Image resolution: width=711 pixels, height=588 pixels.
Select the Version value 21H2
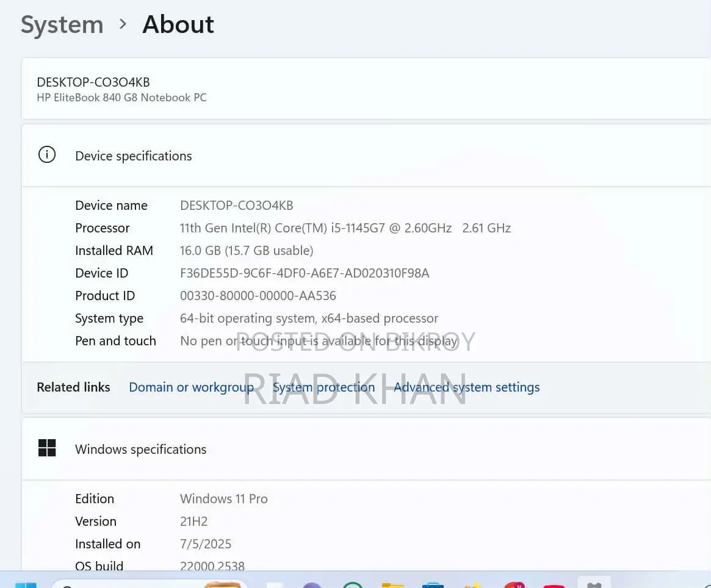(x=194, y=522)
